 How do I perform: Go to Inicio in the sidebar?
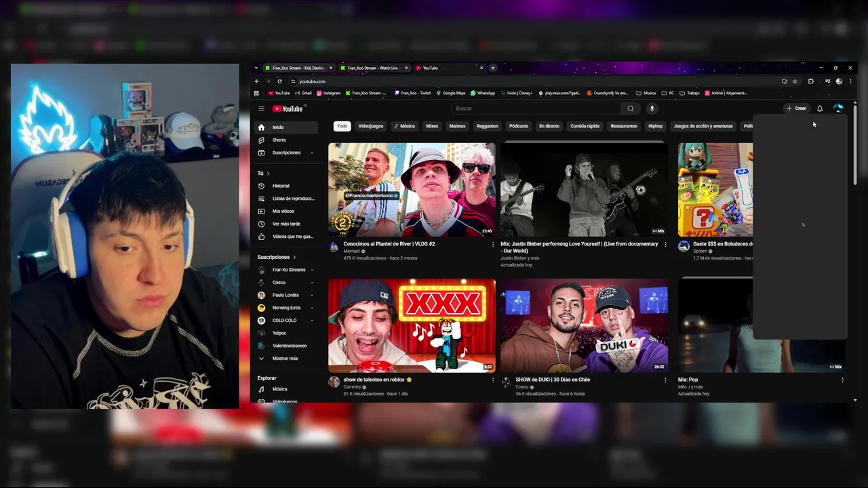[287, 127]
